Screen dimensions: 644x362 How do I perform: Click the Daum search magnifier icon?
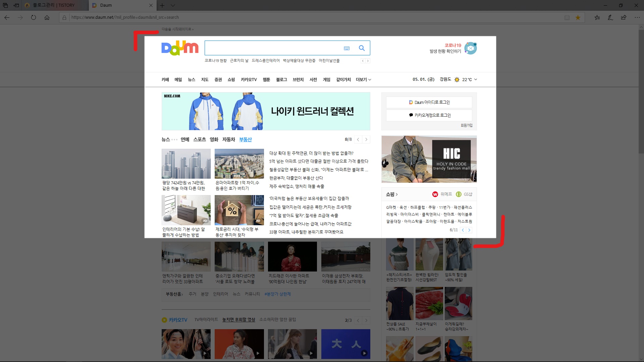(x=362, y=48)
